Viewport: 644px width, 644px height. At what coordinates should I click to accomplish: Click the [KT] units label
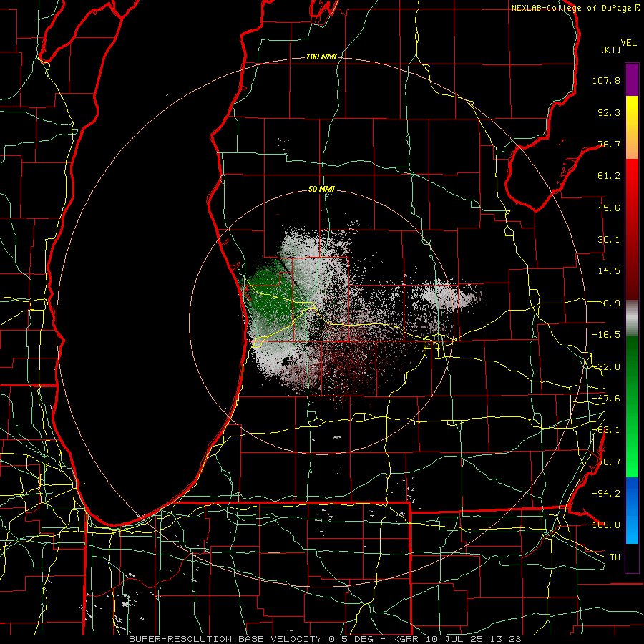611,49
